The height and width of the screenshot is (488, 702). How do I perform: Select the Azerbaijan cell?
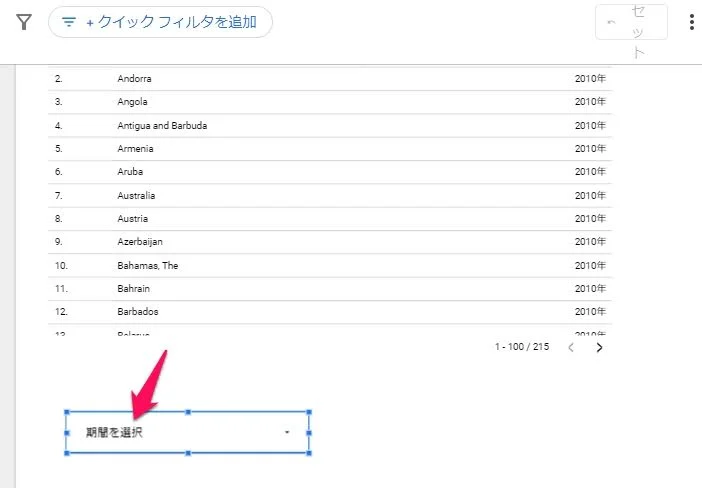pos(140,242)
